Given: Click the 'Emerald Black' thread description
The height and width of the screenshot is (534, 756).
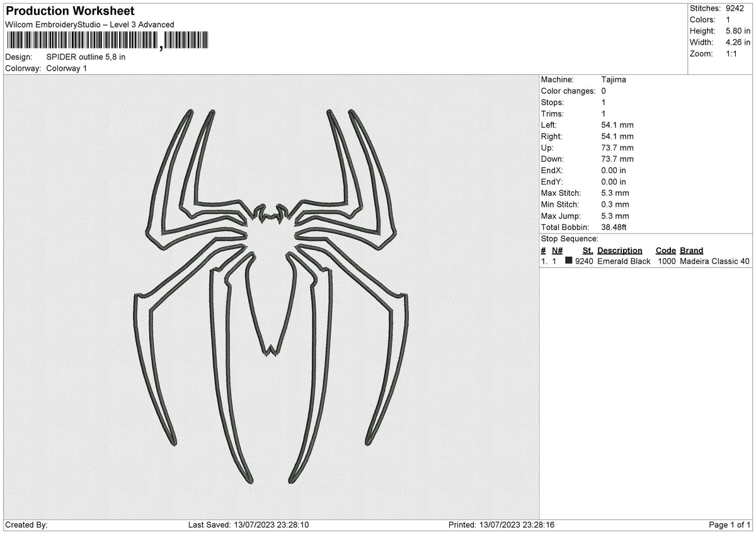Looking at the screenshot, I should pos(624,261).
